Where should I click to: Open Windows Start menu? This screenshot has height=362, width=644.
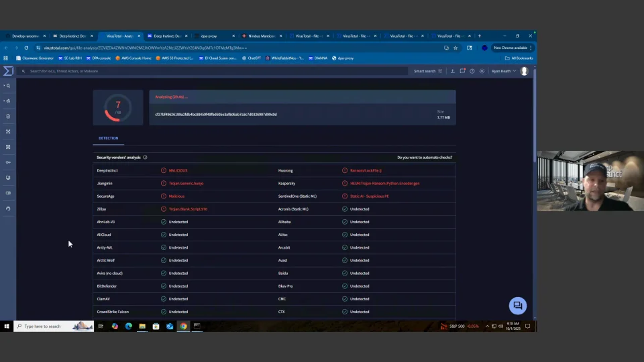pos(7,326)
